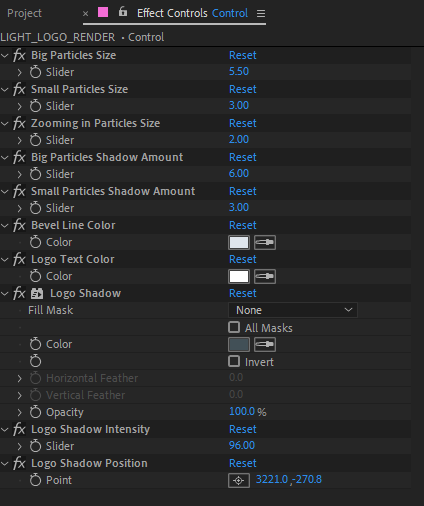Check the Invert checkbox

coord(234,361)
